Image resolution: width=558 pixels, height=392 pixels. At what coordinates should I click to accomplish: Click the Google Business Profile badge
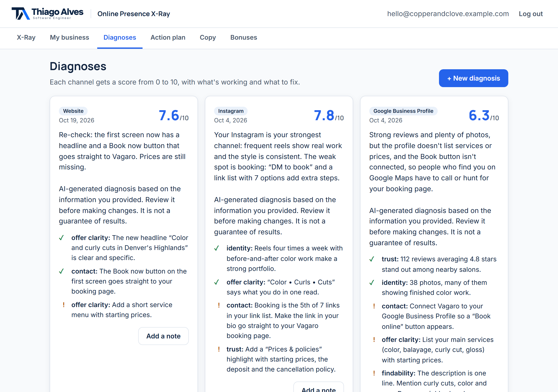pos(403,111)
